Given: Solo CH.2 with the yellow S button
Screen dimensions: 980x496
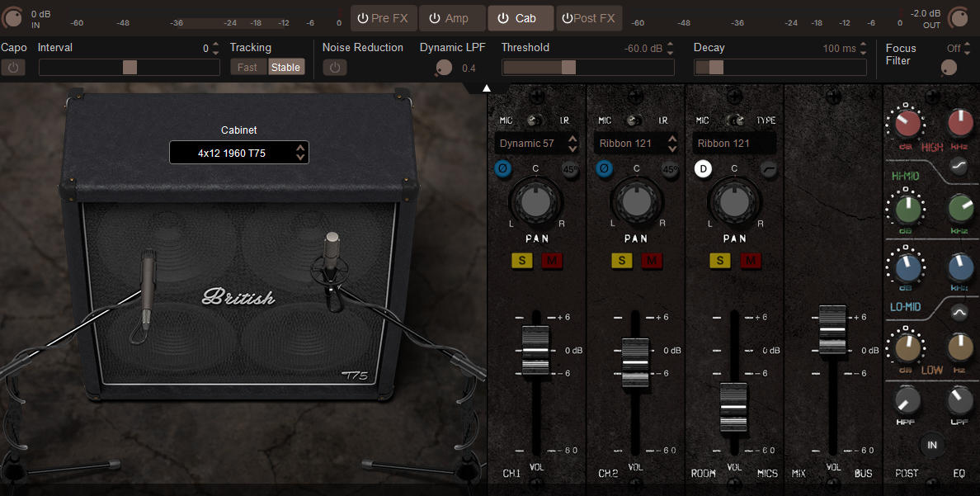Looking at the screenshot, I should point(621,260).
